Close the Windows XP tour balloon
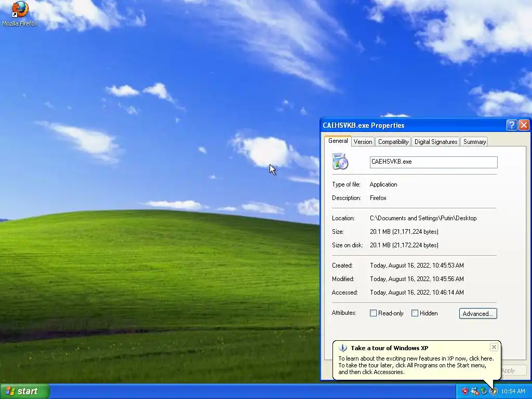 point(494,347)
